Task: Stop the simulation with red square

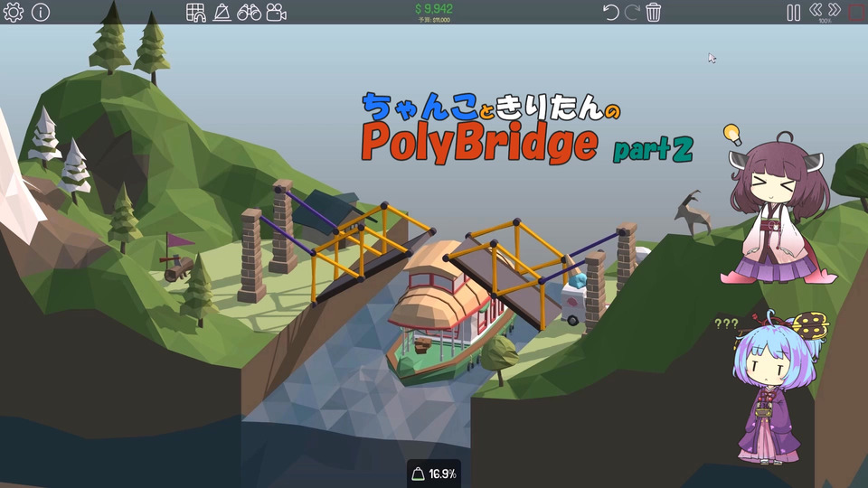Action: [x=856, y=12]
